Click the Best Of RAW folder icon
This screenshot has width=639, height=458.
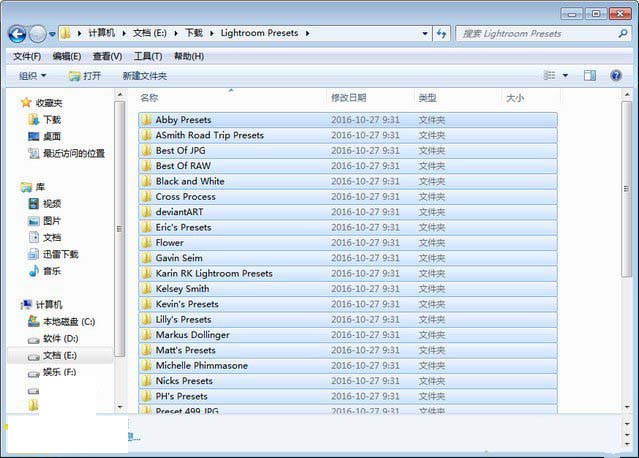tap(146, 166)
